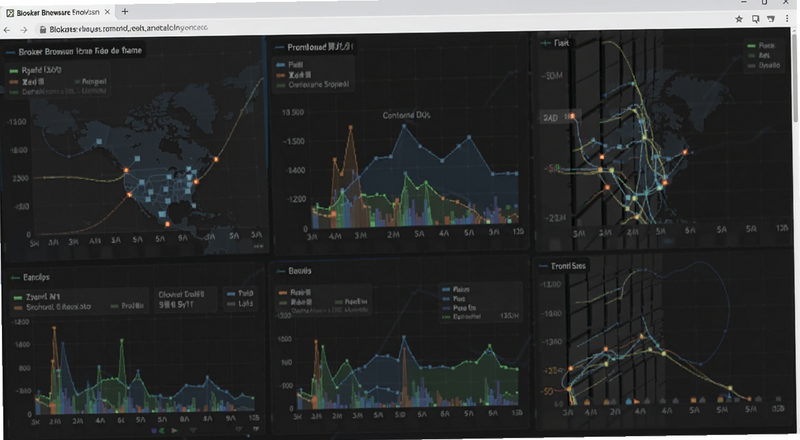Click dash icon beside Tronil Saes title
This screenshot has height=440, width=800.
click(x=543, y=266)
